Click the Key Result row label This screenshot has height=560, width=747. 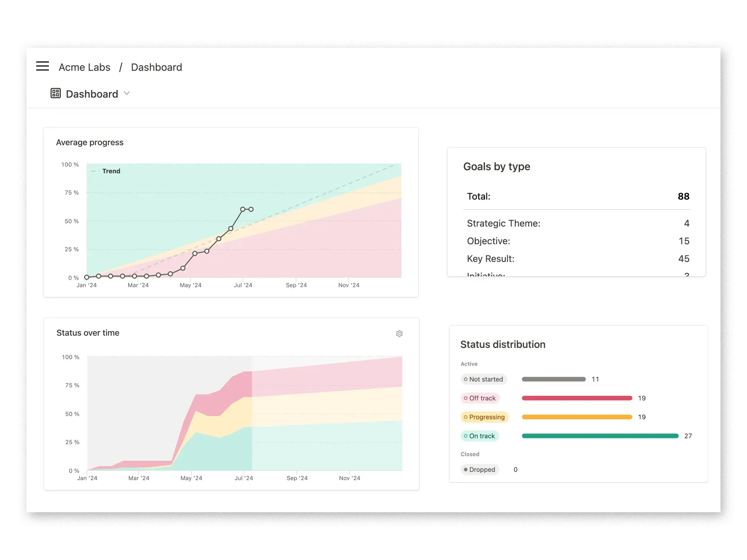[490, 259]
